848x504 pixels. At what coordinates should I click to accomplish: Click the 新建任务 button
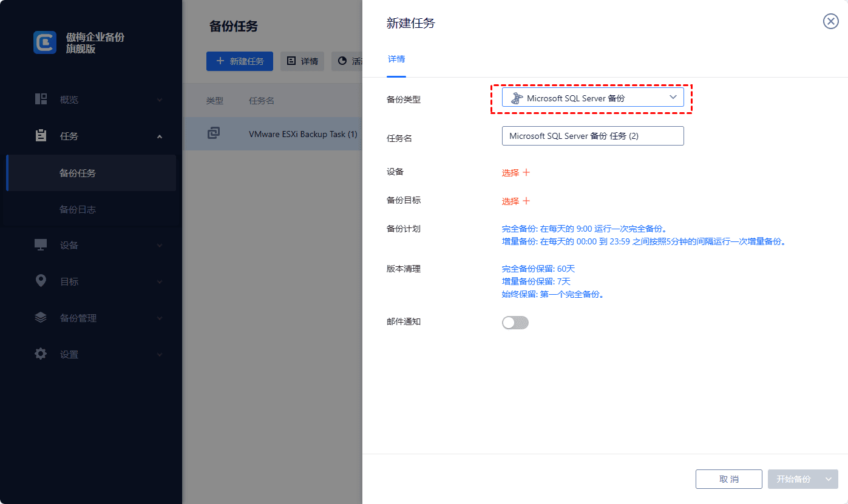[x=240, y=61]
